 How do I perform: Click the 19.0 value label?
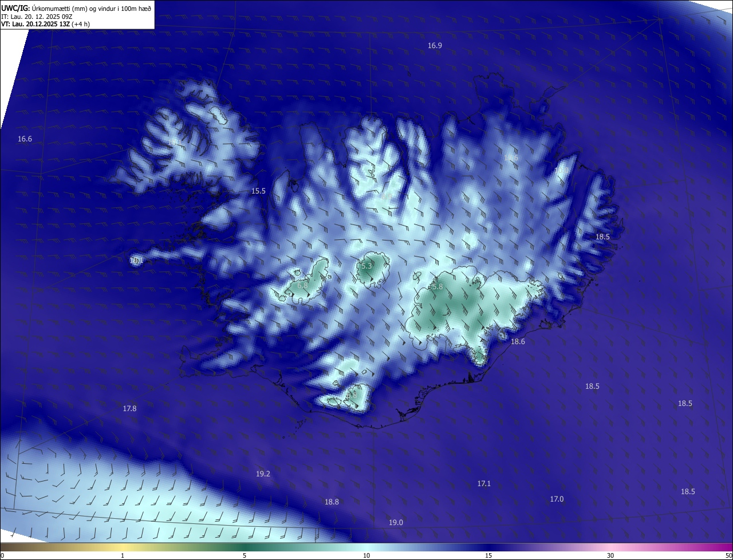[x=396, y=522]
